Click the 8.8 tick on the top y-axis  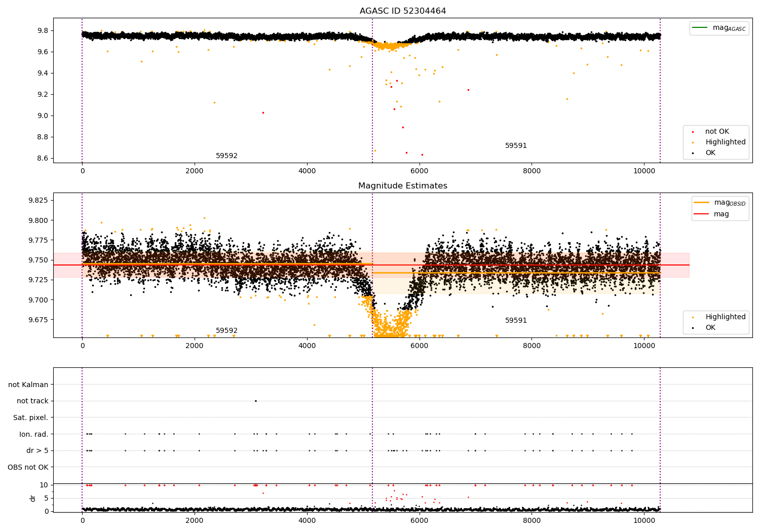(x=42, y=137)
